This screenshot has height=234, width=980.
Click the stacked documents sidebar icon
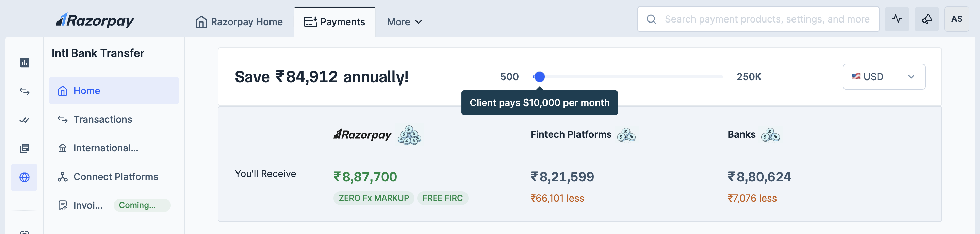coord(24,149)
